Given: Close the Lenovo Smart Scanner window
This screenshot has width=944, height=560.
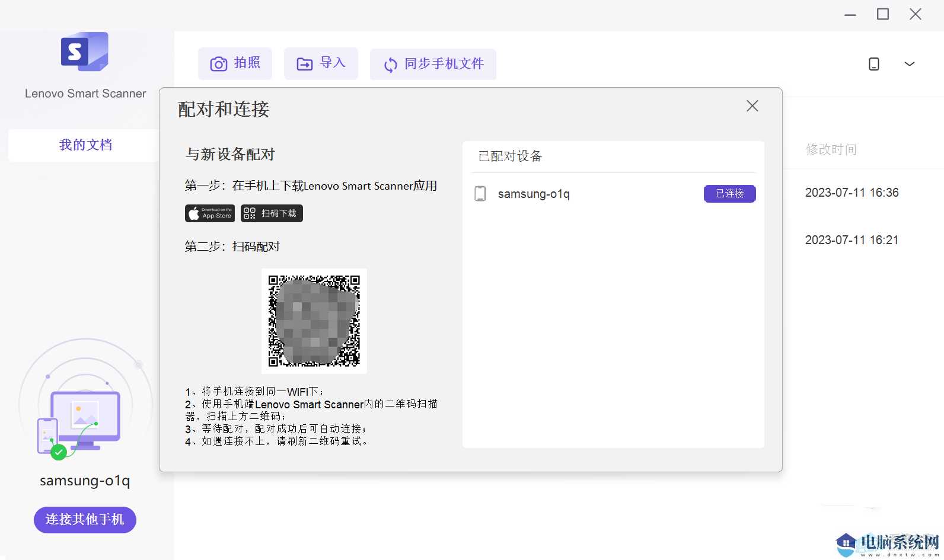Looking at the screenshot, I should pyautogui.click(x=916, y=14).
